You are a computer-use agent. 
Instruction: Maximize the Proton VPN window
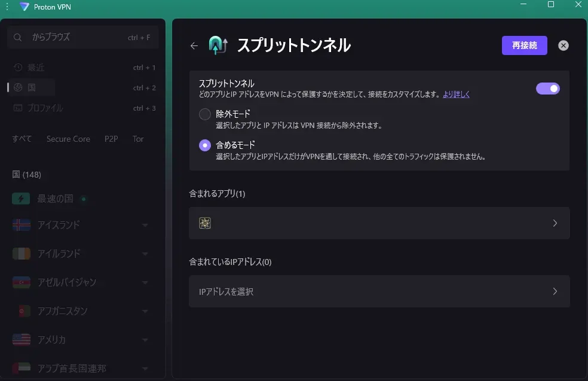[x=551, y=4]
